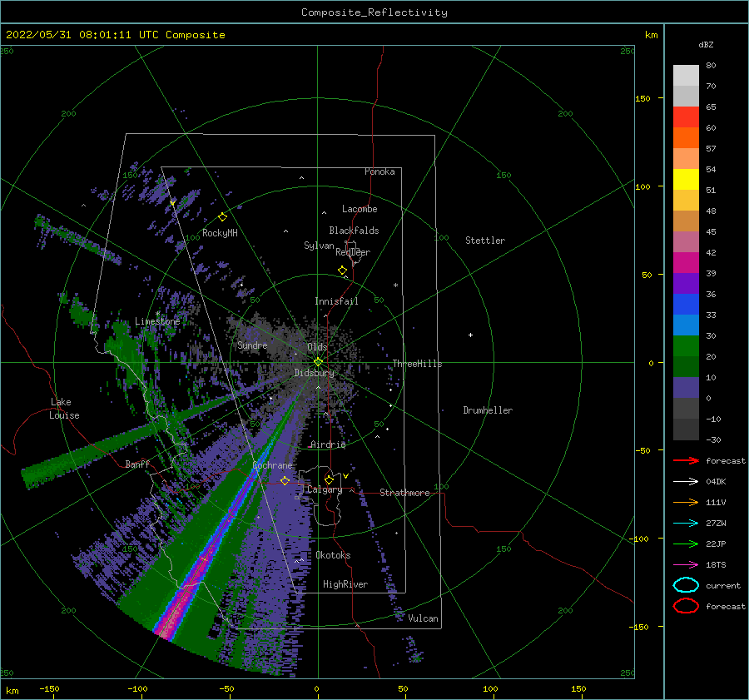Click the Limestone label
The width and height of the screenshot is (749, 700).
point(157,321)
